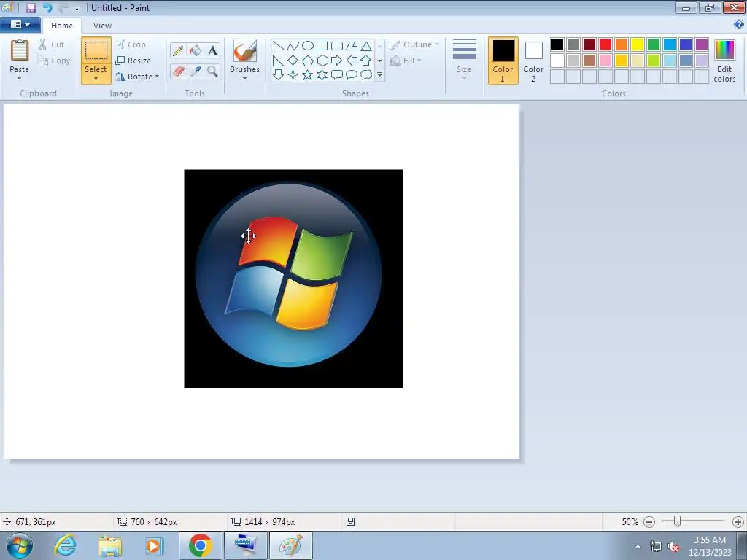
Task: Click the Brushes tool icon
Action: 245,50
